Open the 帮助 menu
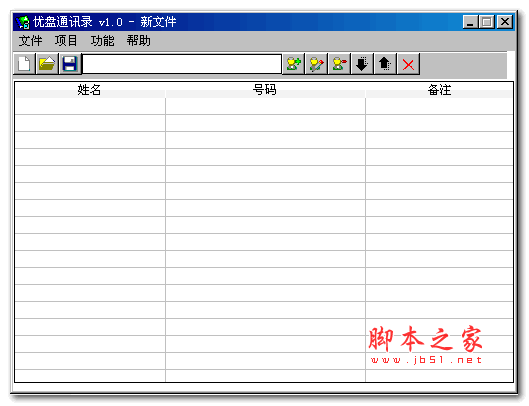The image size is (529, 406). pos(138,41)
